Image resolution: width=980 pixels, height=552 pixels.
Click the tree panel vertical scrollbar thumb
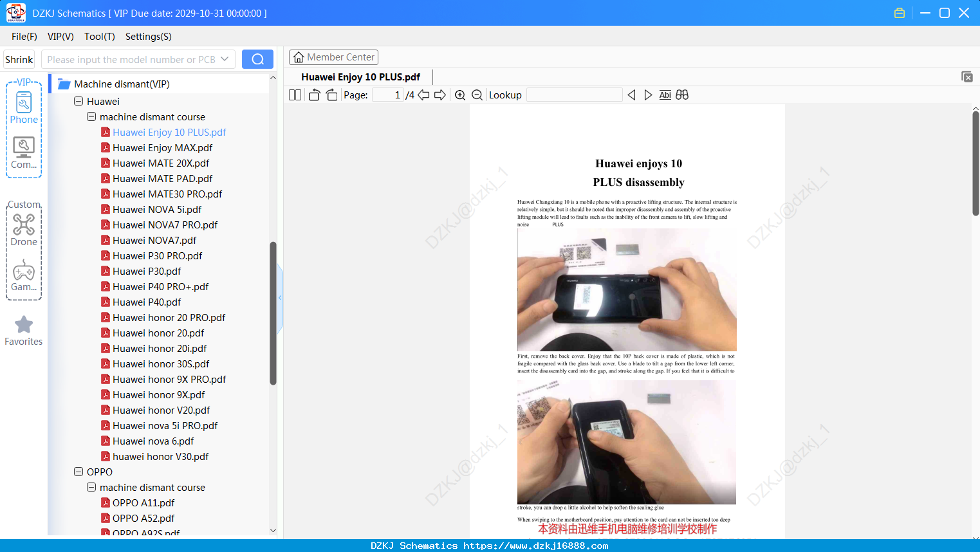[x=273, y=313]
